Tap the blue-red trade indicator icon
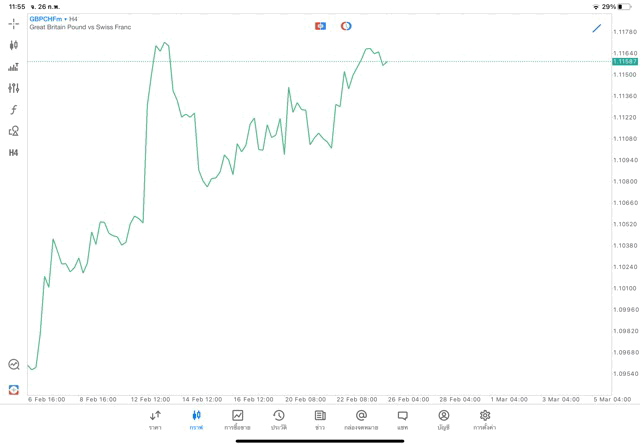 [320, 26]
